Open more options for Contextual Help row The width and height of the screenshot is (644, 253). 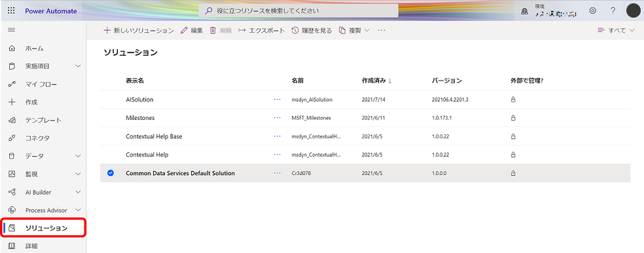click(277, 155)
